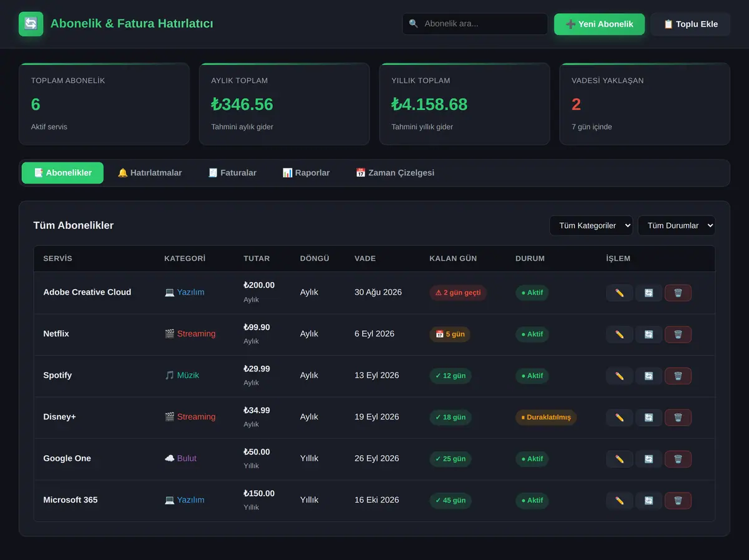Open the Faturalar tab
749x560 pixels.
pos(232,173)
